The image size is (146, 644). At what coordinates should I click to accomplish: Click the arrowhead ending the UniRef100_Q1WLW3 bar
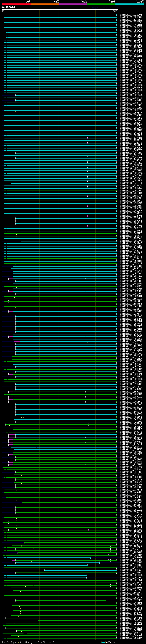(116, 15)
